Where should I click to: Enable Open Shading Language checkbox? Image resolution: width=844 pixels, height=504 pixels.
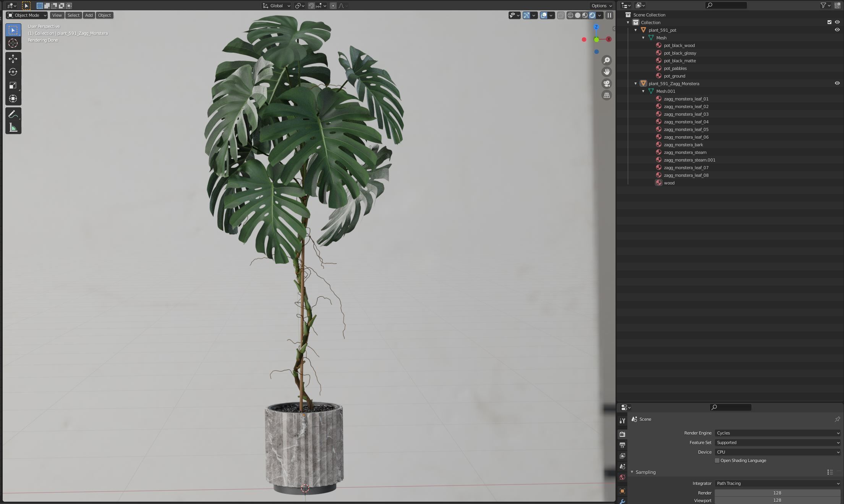pos(717,460)
